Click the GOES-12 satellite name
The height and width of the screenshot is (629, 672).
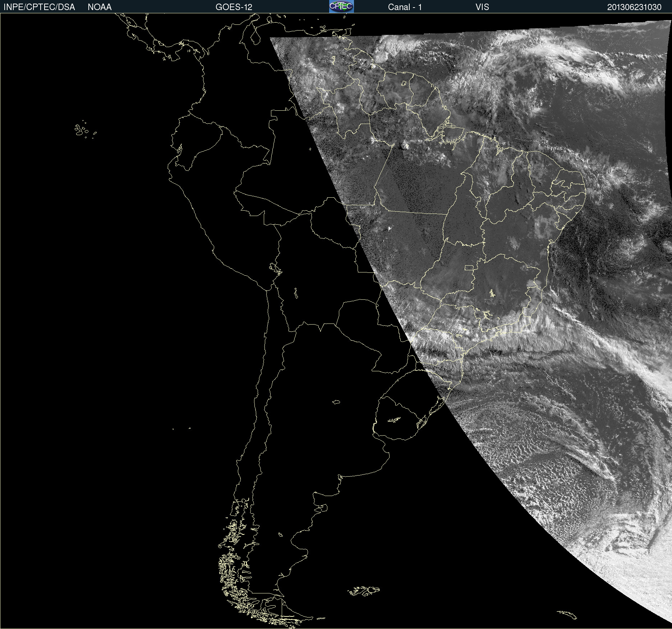pos(234,7)
